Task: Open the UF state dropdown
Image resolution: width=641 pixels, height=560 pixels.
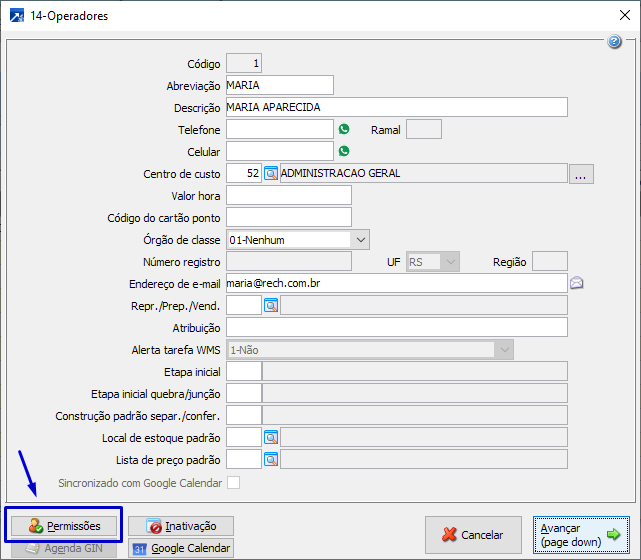Action: [450, 261]
